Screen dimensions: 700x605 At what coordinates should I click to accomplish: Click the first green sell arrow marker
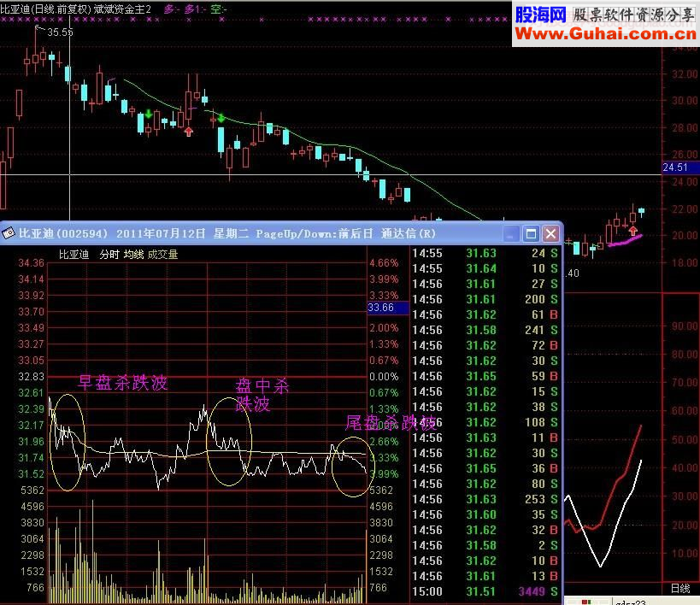coord(149,115)
